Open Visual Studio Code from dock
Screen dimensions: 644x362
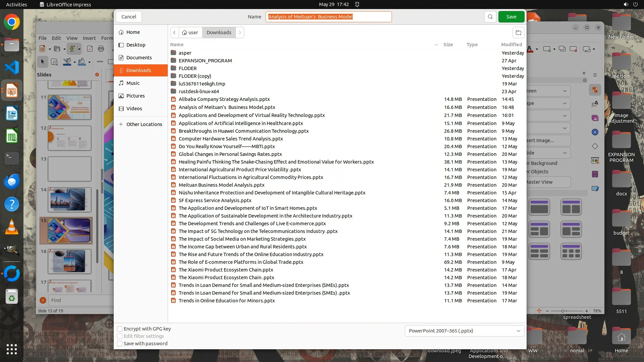pos(12,67)
